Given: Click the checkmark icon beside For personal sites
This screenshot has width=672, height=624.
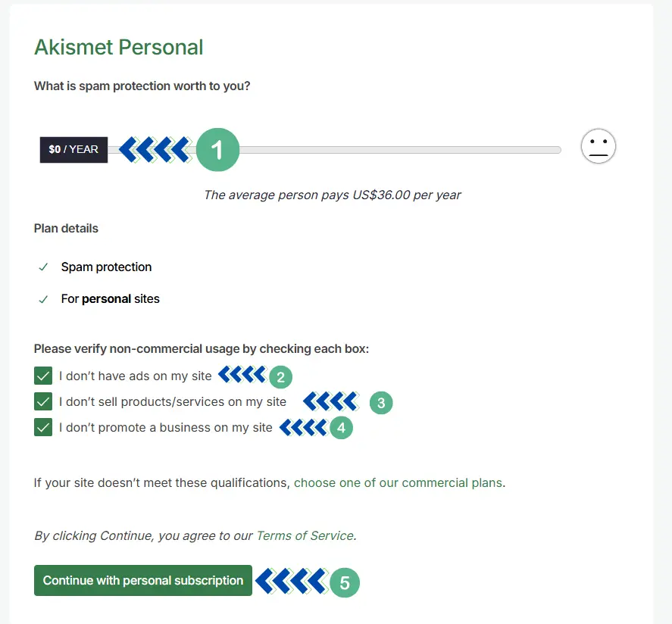Looking at the screenshot, I should tap(43, 299).
